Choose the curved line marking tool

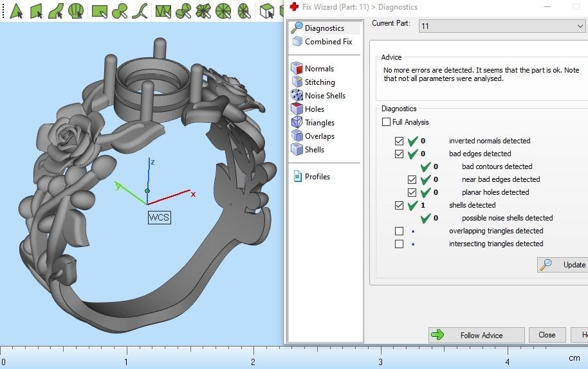click(140, 11)
